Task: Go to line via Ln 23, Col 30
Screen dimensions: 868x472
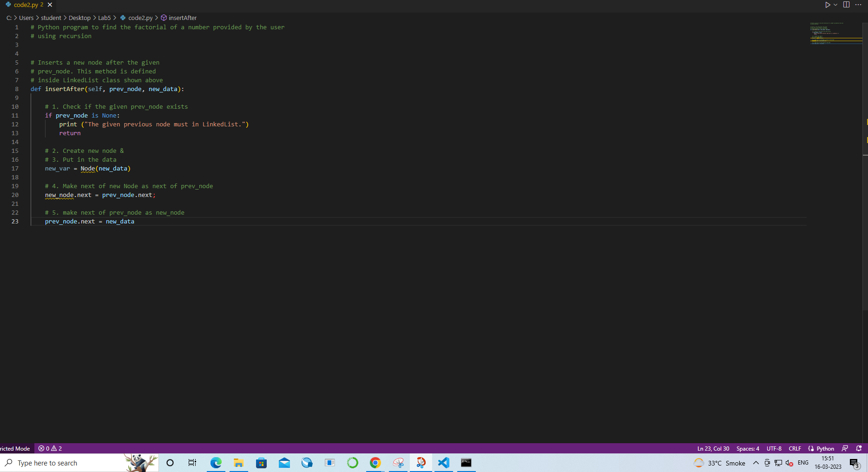Action: (x=713, y=448)
